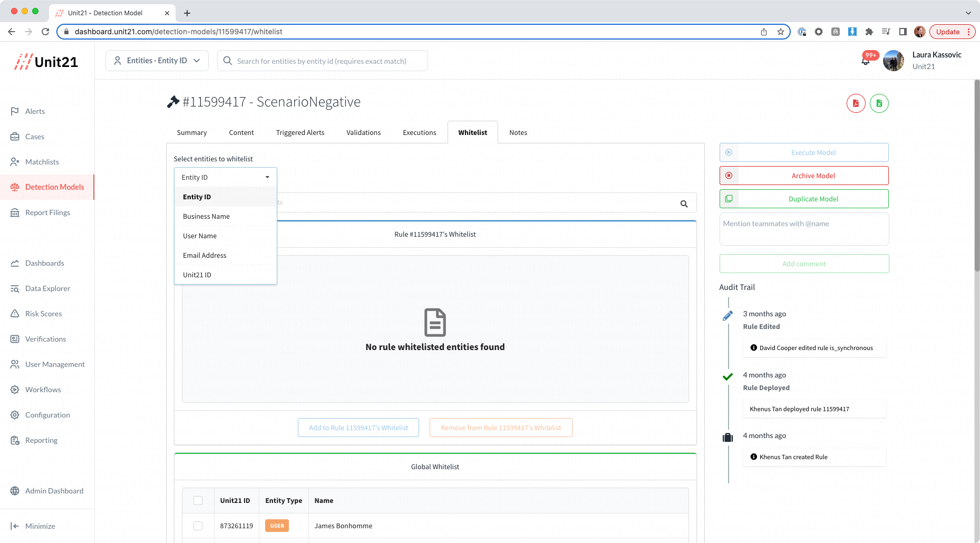Click the Risk Scores warning icon
Screen dimensions: 980x543
coord(15,314)
